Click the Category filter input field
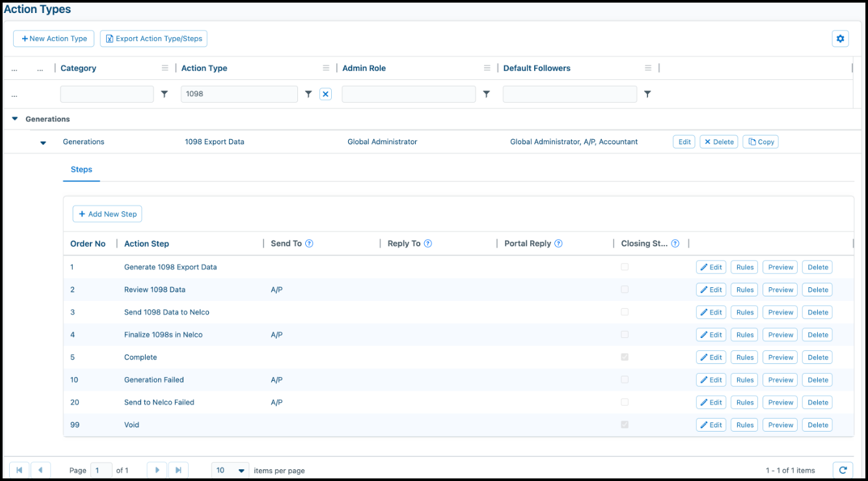868x481 pixels. tap(107, 94)
